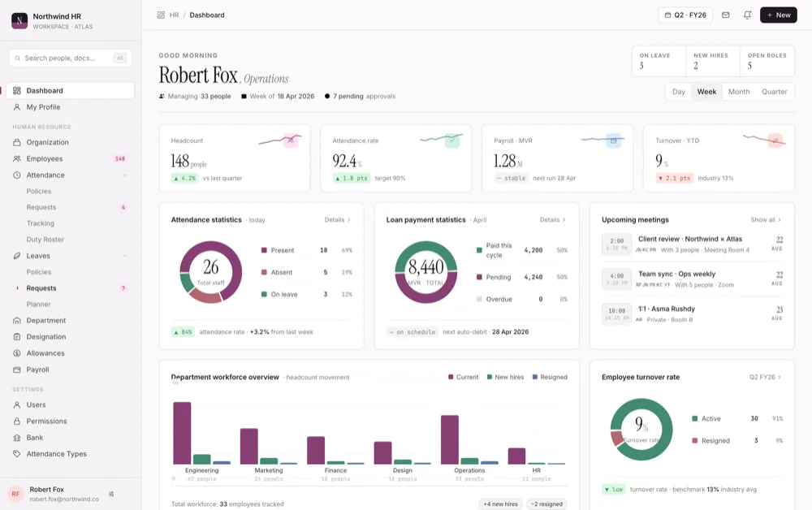Screen dimensions: 812x510
Task: Open the Leaves Planner menu item
Action: (39, 304)
